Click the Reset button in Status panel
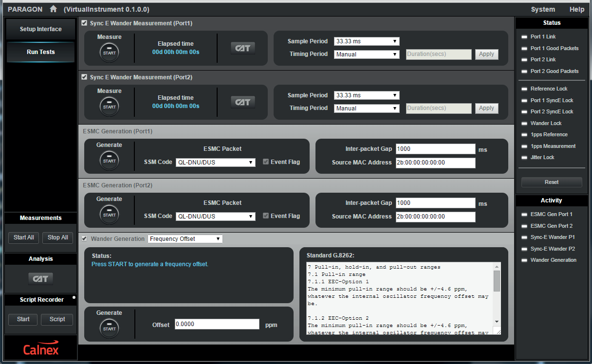 click(x=551, y=182)
